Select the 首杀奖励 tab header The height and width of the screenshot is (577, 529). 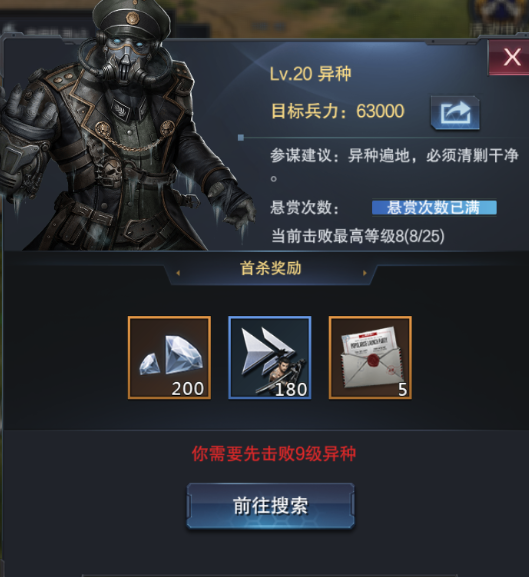tap(271, 268)
